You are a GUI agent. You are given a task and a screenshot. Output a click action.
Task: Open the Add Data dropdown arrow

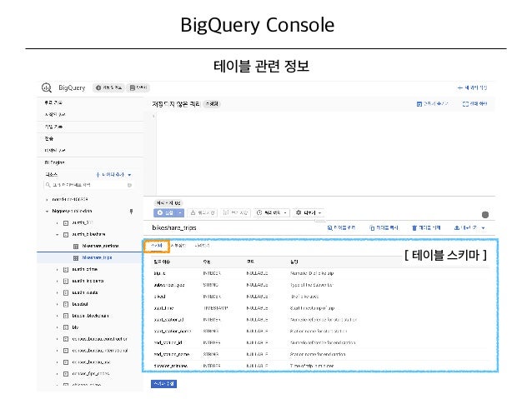129,175
